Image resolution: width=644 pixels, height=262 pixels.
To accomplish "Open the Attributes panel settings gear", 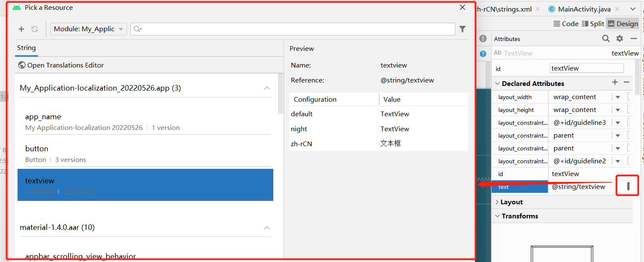I will (620, 38).
